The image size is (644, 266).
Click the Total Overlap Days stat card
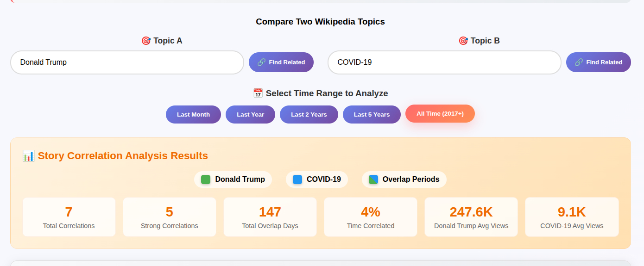click(x=270, y=217)
